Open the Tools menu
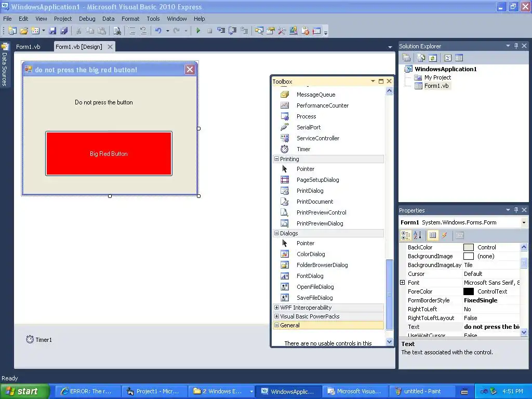 point(153,19)
